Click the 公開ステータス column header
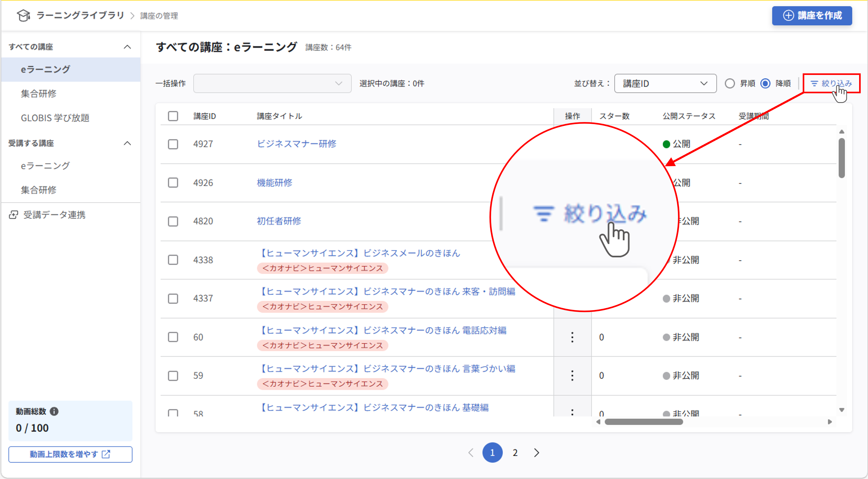Viewport: 868px width, 479px height. pyautogui.click(x=689, y=116)
